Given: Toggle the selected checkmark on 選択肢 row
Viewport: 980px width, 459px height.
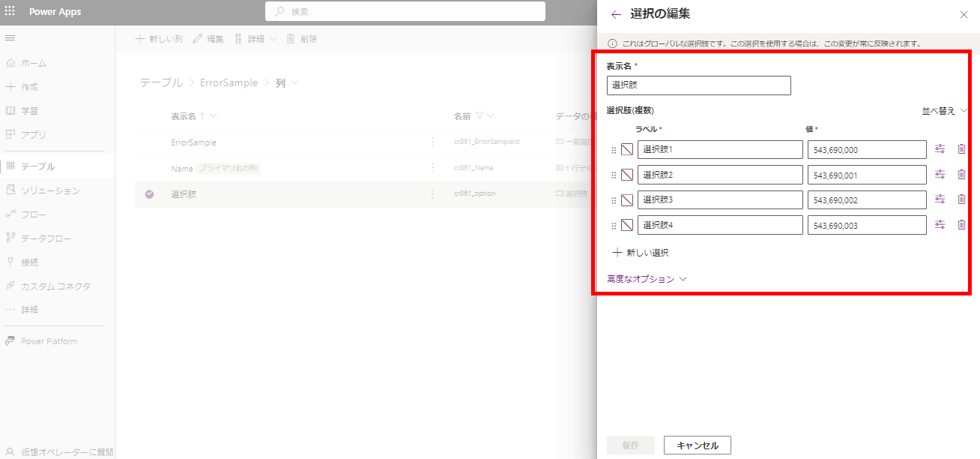Looking at the screenshot, I should pyautogui.click(x=149, y=193).
